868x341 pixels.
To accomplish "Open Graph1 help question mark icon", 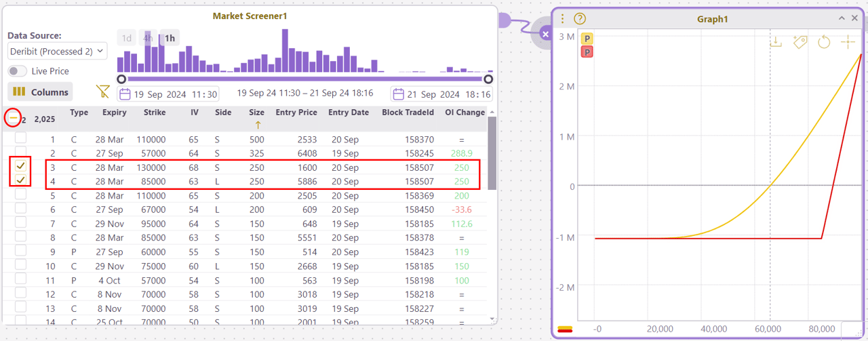I will 580,19.
